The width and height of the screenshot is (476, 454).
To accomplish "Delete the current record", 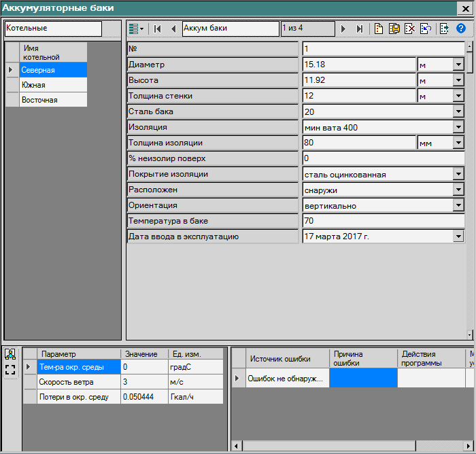I will pos(409,29).
